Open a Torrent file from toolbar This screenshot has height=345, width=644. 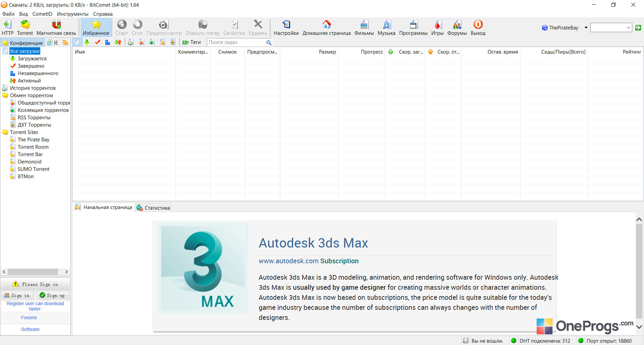pyautogui.click(x=25, y=27)
